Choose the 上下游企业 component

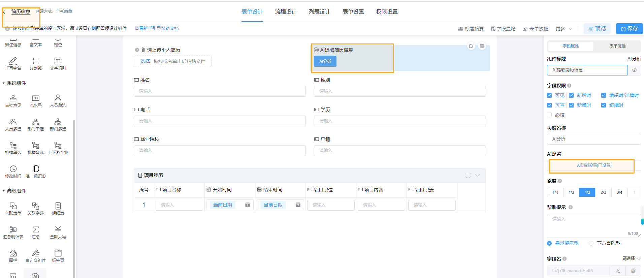pyautogui.click(x=58, y=148)
